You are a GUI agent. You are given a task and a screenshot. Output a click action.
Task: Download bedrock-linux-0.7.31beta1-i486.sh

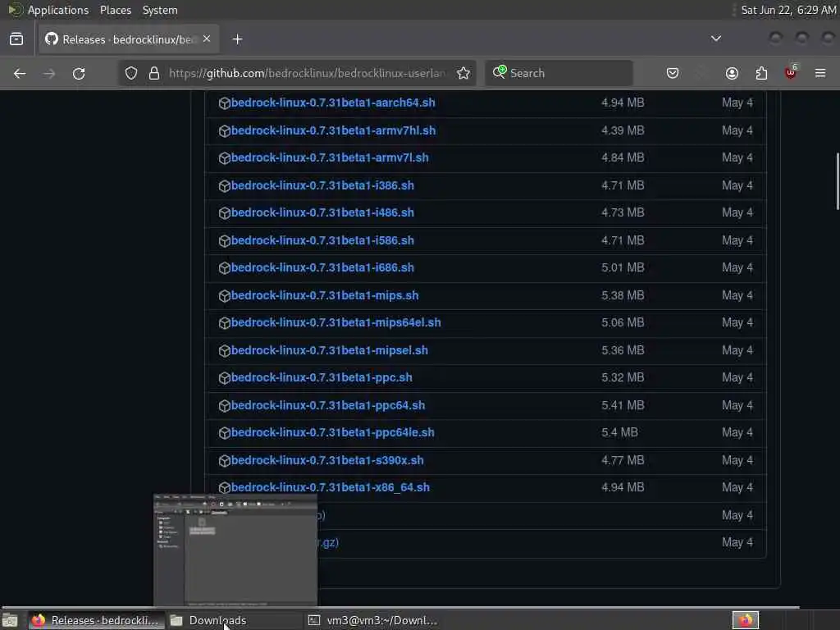click(x=322, y=212)
